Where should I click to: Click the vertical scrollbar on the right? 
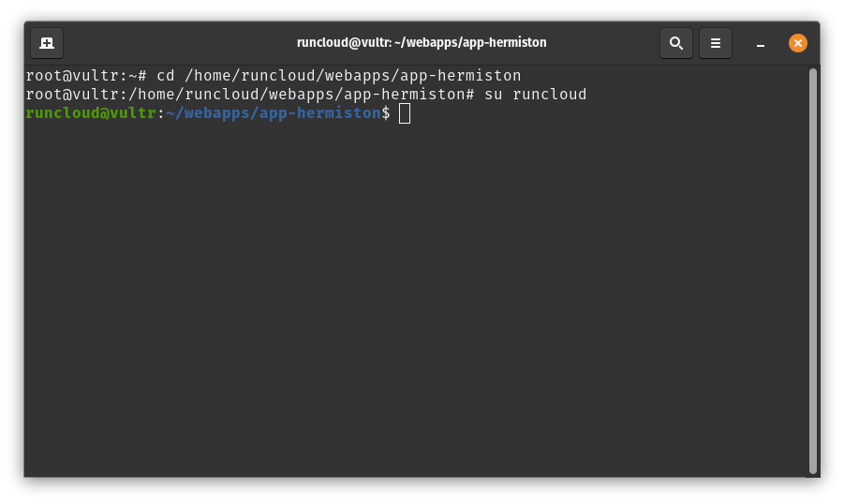tap(813, 270)
